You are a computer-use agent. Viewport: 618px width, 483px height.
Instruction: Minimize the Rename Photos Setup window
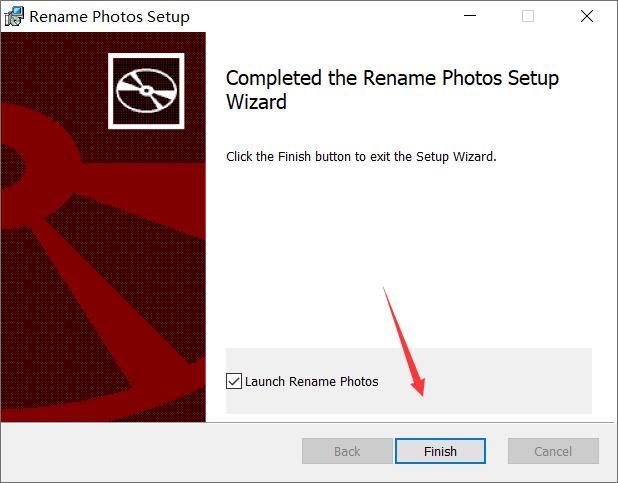pyautogui.click(x=470, y=16)
